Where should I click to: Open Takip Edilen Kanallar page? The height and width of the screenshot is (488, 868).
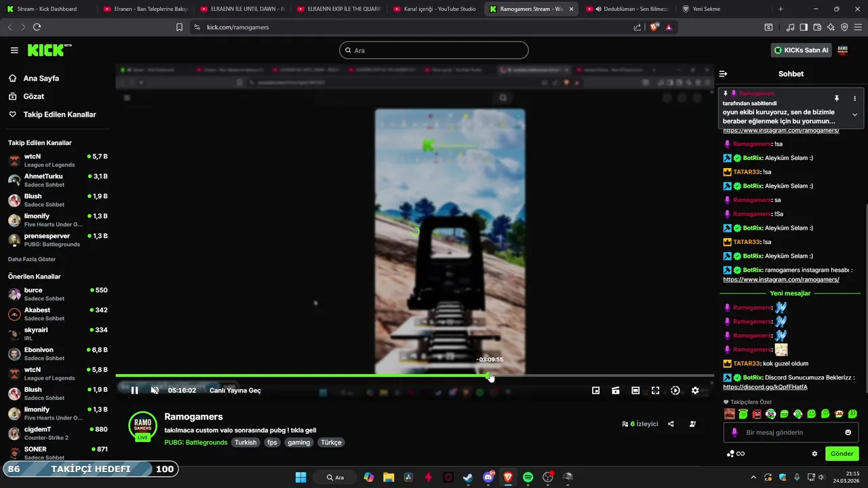point(60,115)
